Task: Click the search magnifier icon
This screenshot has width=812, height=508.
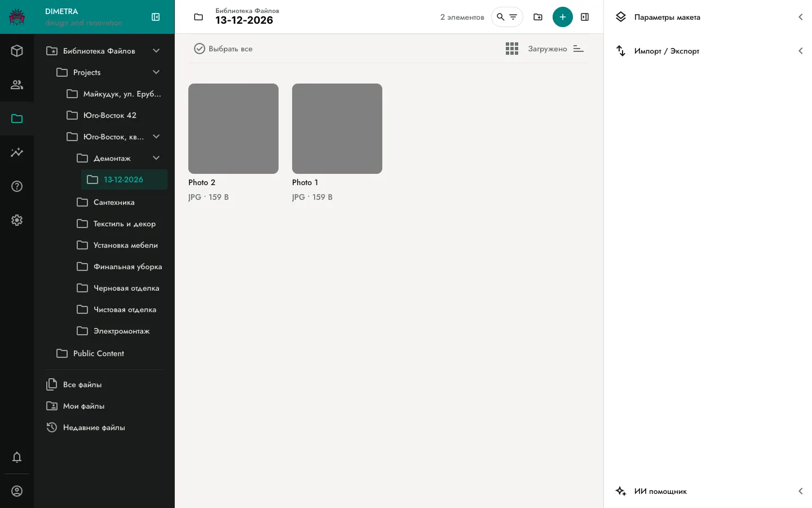Action: (x=500, y=17)
